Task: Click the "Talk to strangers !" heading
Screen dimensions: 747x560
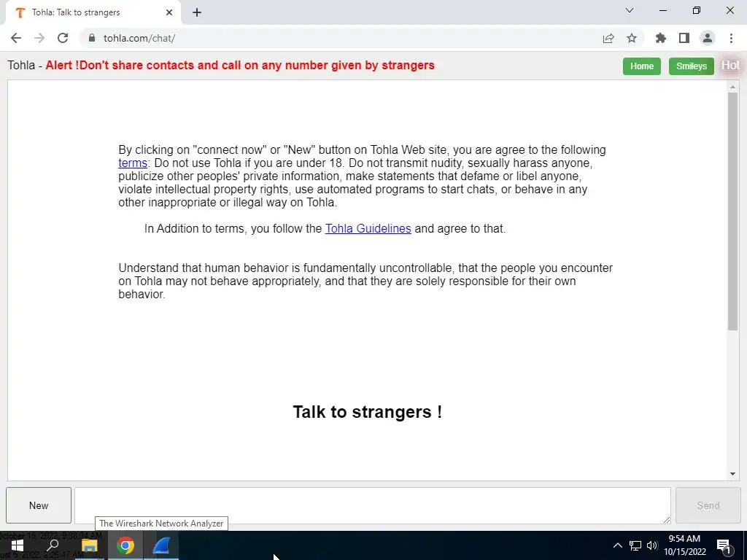Action: (368, 412)
